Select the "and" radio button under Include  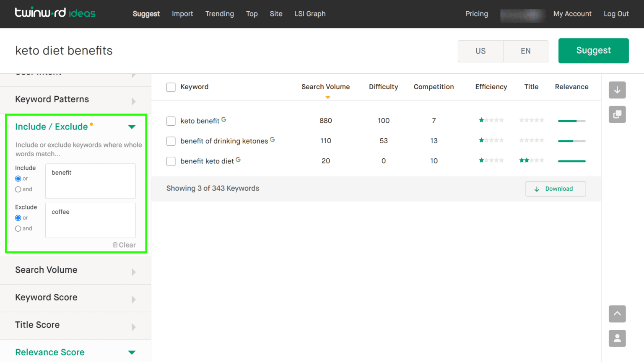(18, 189)
